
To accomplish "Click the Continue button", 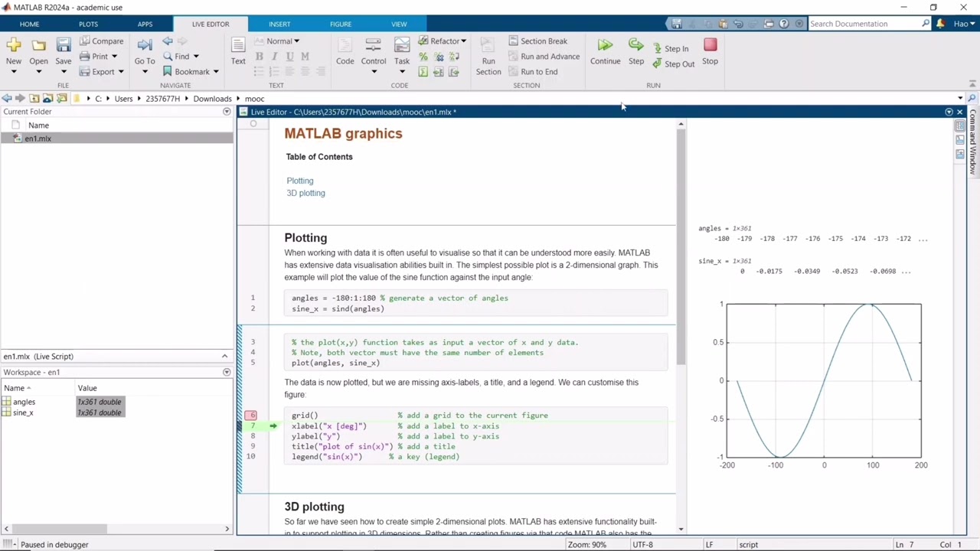I will [605, 52].
